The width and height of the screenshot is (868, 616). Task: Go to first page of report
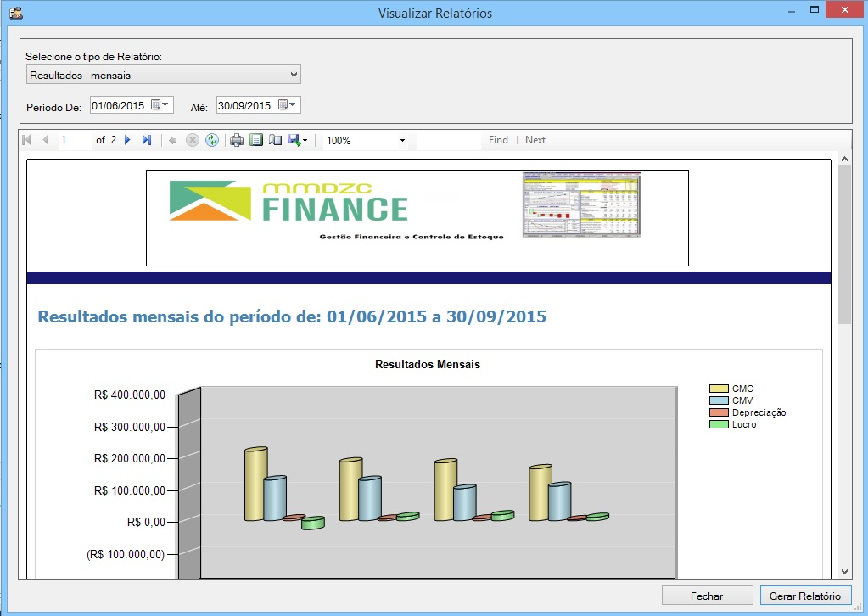[x=26, y=140]
